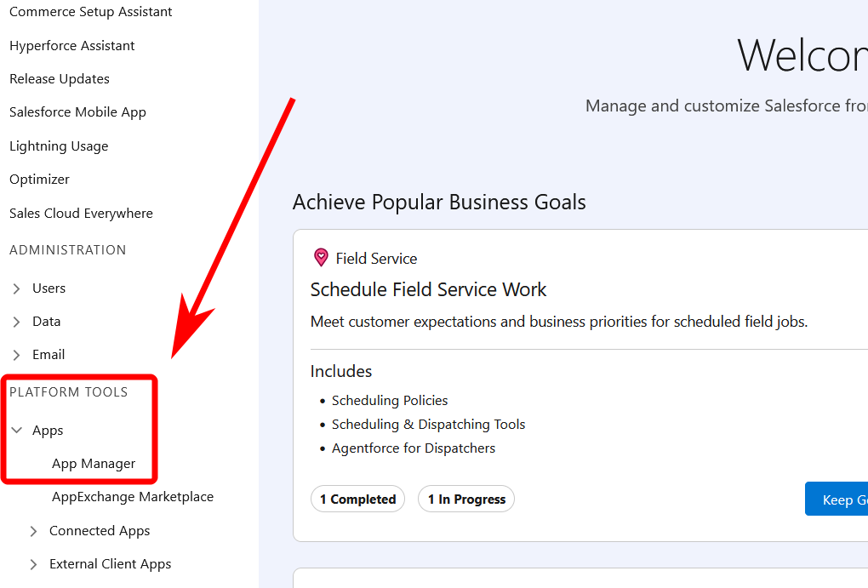Select Sales Cloud Everywhere

coord(81,214)
